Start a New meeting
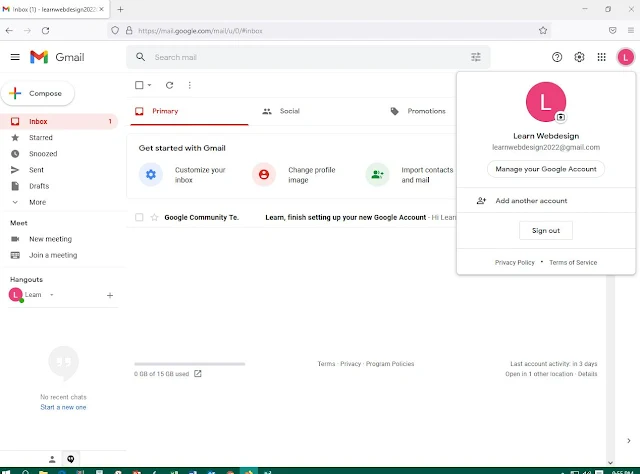Image resolution: width=640 pixels, height=474 pixels. [50, 239]
